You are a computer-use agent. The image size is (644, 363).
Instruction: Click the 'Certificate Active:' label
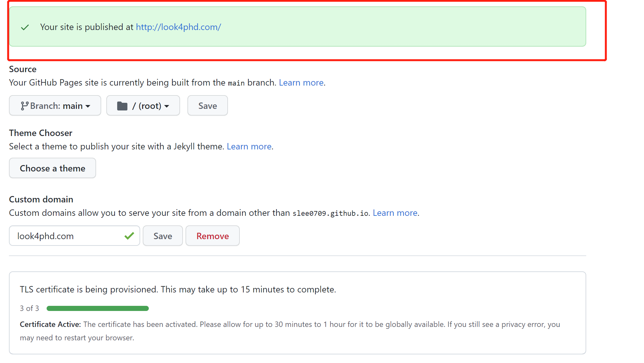click(x=50, y=324)
